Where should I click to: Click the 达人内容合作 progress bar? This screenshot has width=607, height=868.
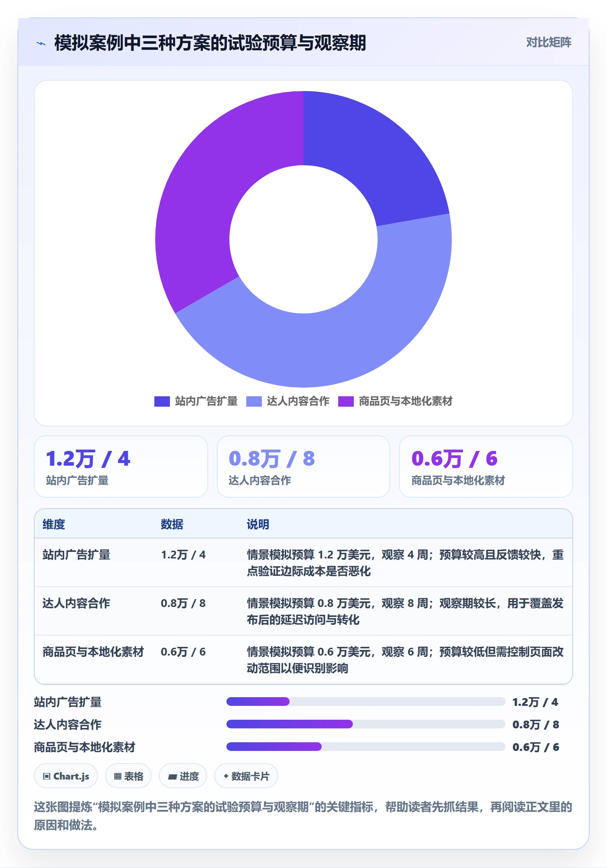(x=366, y=724)
